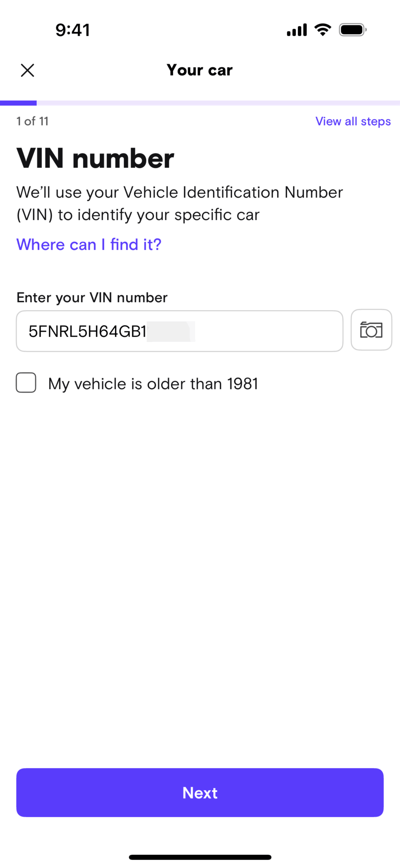This screenshot has height=868, width=400.
Task: Focus the VIN number input field
Action: (179, 331)
